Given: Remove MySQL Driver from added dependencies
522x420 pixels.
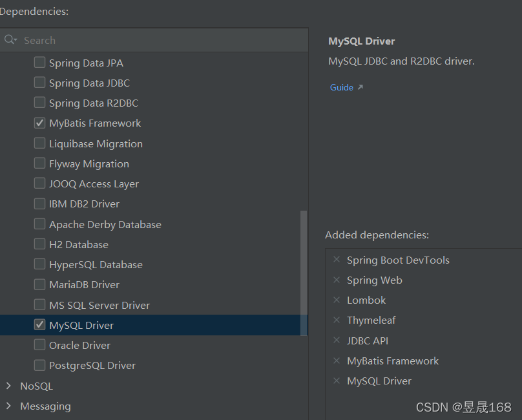Looking at the screenshot, I should (x=337, y=381).
